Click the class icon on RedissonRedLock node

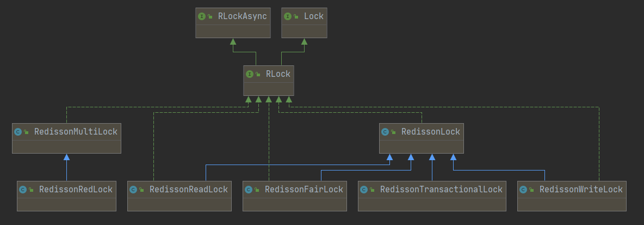pyautogui.click(x=23, y=189)
